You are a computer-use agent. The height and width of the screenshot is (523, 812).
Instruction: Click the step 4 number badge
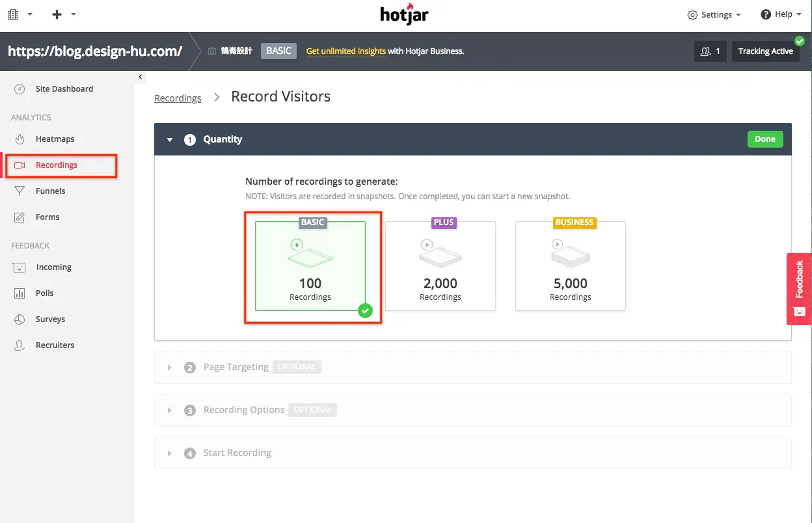coord(190,453)
